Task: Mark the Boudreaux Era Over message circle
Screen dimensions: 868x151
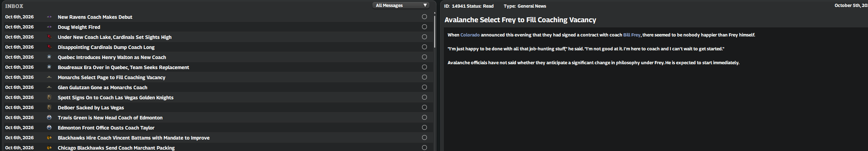Action: tap(424, 67)
